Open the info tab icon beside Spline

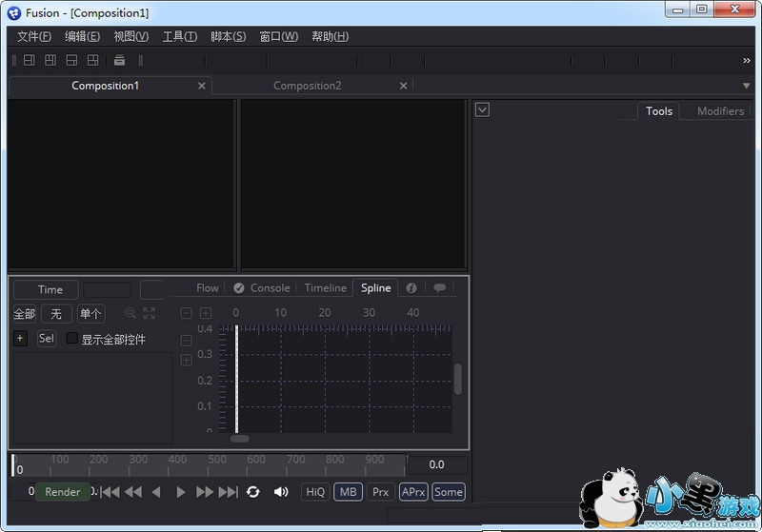click(411, 287)
